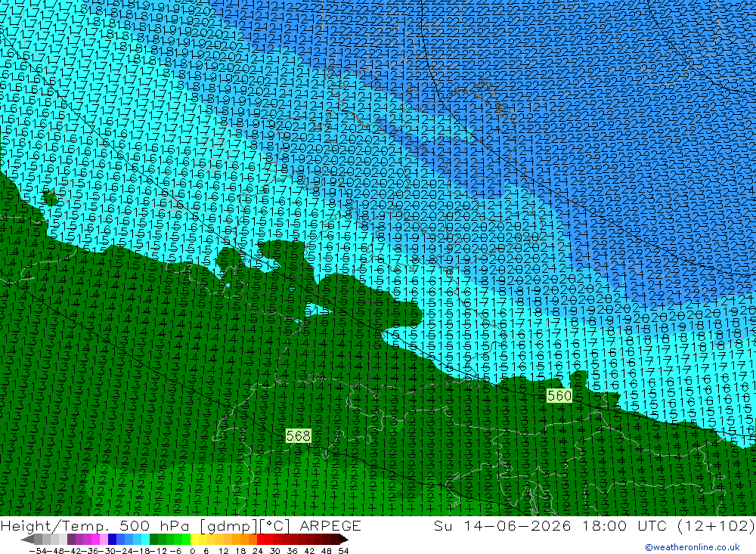
Task: Click the bright magenta swatch above -36
Action: (x=95, y=539)
